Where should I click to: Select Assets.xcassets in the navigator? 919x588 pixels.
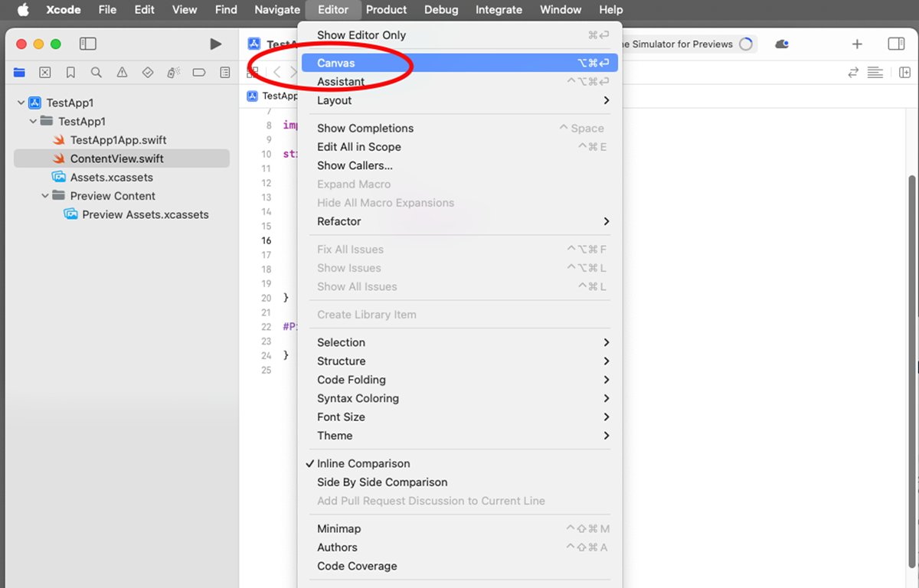[122, 178]
